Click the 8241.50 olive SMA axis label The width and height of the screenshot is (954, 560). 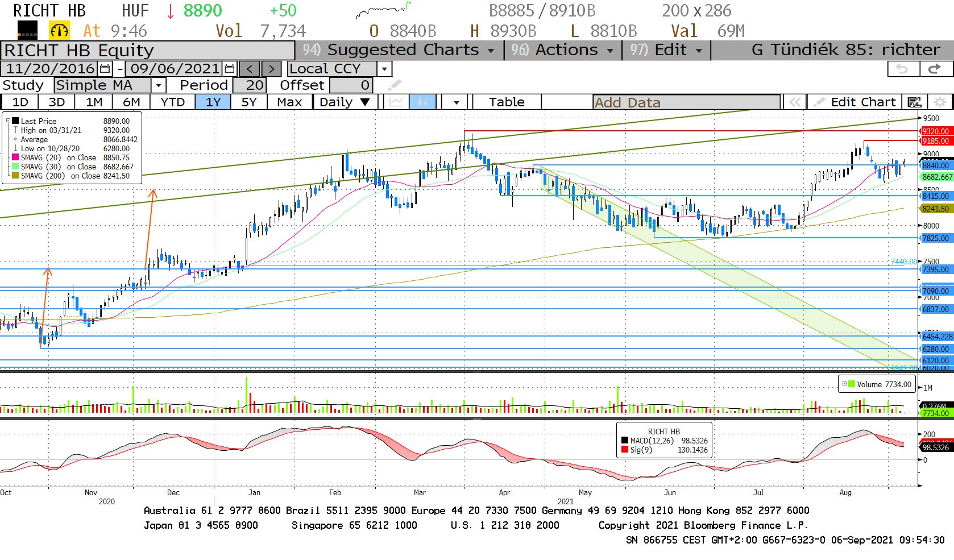point(935,209)
